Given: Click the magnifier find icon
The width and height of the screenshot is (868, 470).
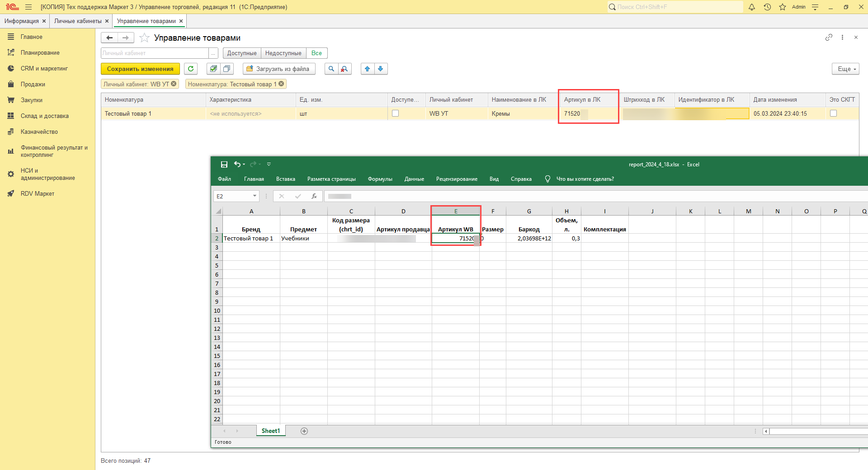Looking at the screenshot, I should click(x=331, y=69).
